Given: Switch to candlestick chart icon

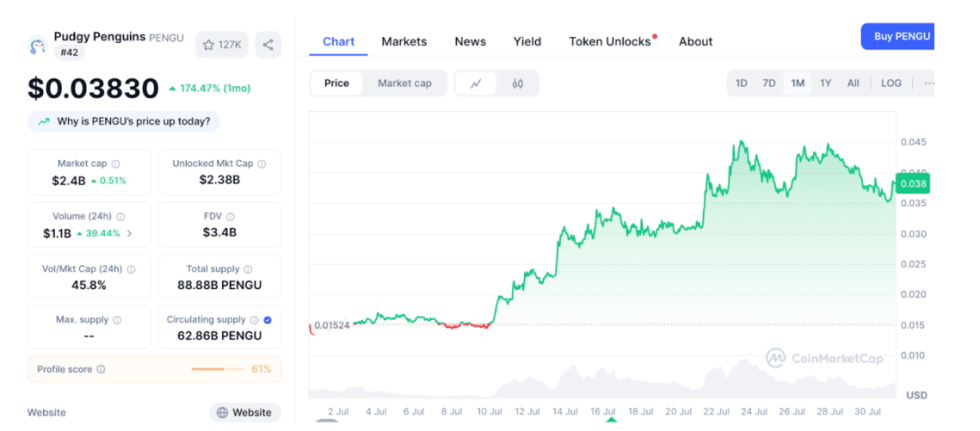Looking at the screenshot, I should point(518,84).
